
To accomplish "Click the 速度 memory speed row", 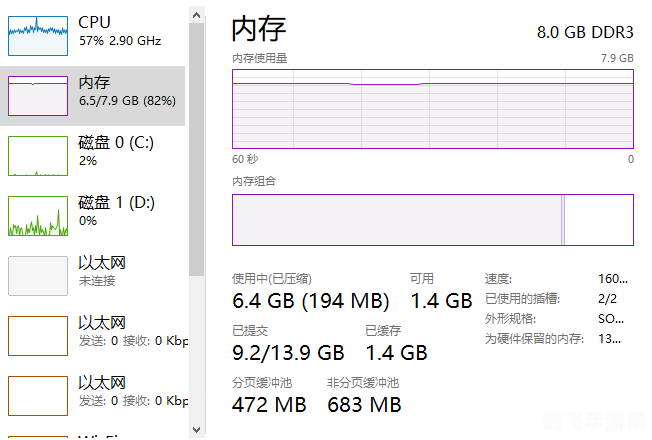I will [x=557, y=279].
